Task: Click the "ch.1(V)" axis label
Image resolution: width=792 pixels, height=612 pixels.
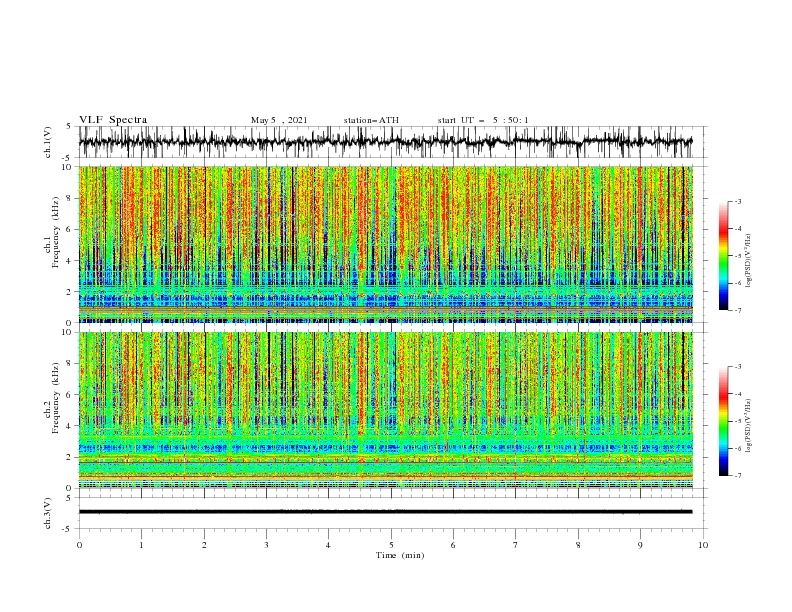Action: pyautogui.click(x=48, y=142)
